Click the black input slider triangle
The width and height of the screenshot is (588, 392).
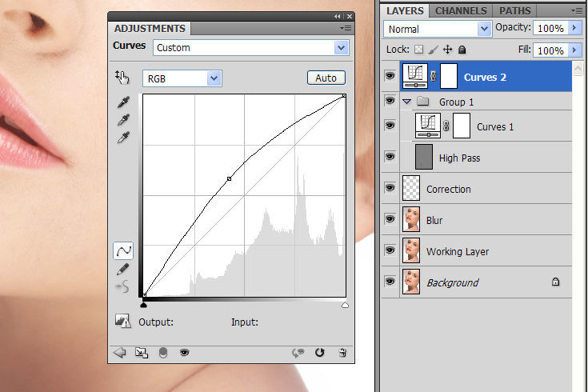[143, 305]
